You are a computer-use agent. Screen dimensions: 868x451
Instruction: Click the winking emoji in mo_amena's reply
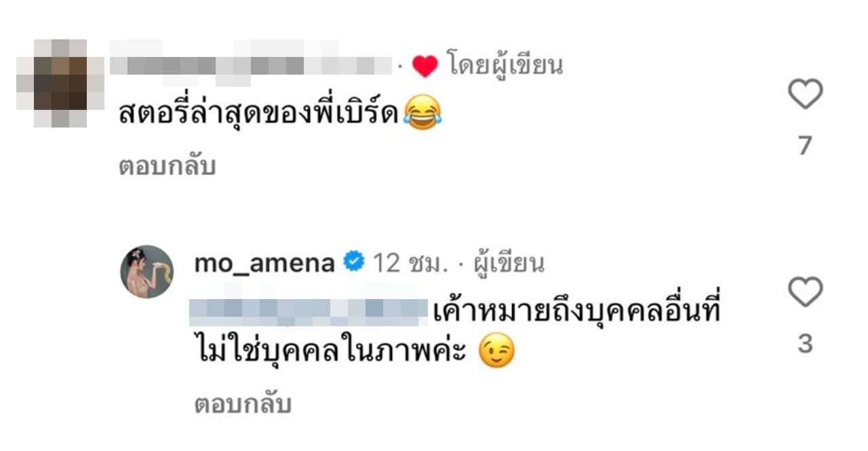coord(496,353)
